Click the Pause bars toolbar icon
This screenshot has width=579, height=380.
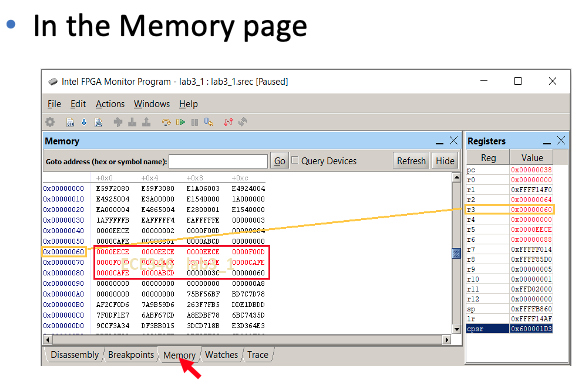coord(195,122)
